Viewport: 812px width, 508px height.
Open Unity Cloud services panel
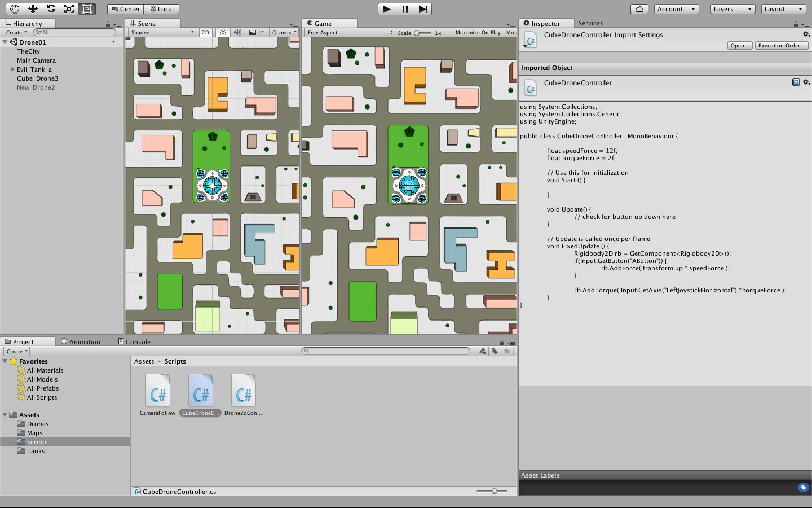(x=640, y=8)
